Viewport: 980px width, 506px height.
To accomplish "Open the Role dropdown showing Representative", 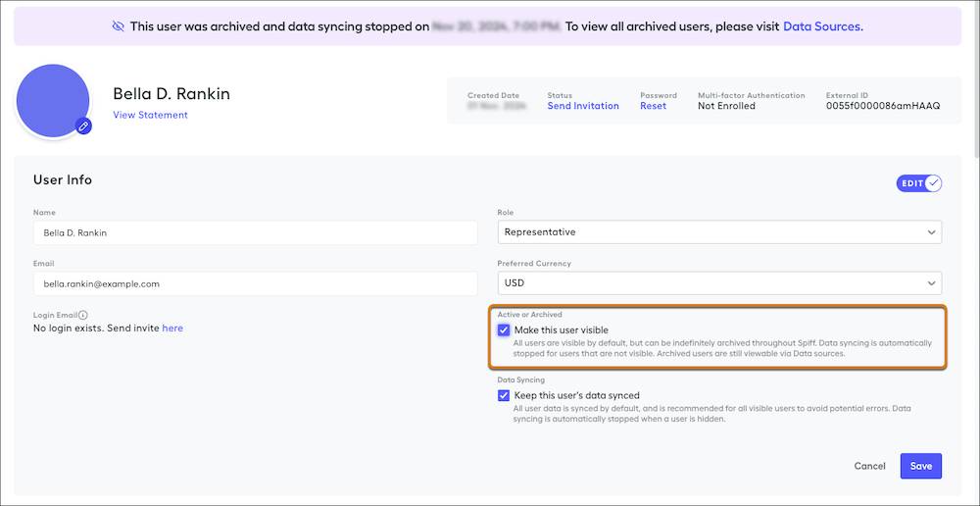I will (x=719, y=232).
